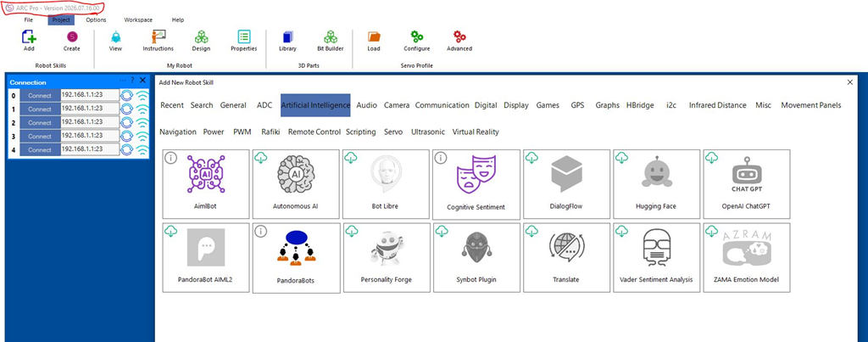This screenshot has height=342, width=868.
Task: Click the info icon on Cognitive Sentiment
Action: [441, 158]
